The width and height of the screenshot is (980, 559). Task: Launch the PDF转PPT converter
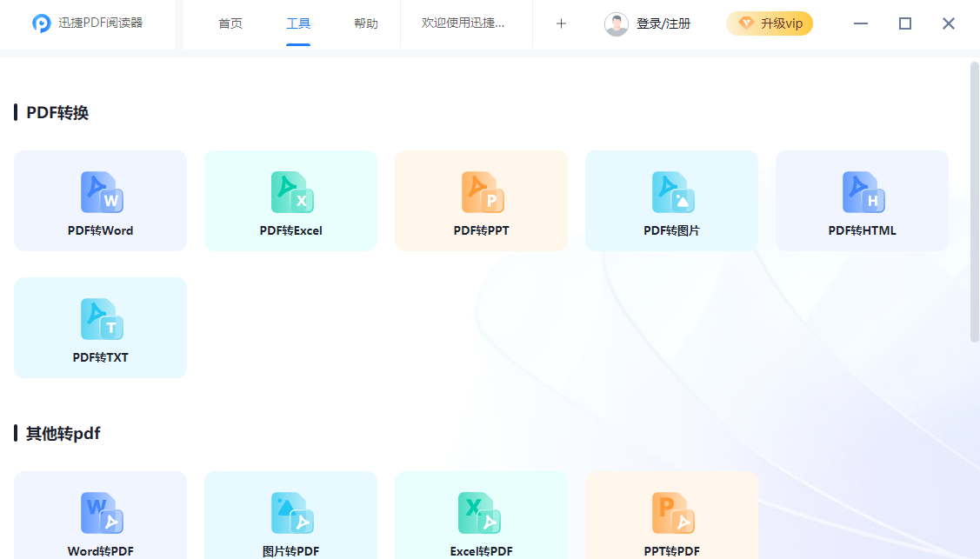(x=481, y=192)
